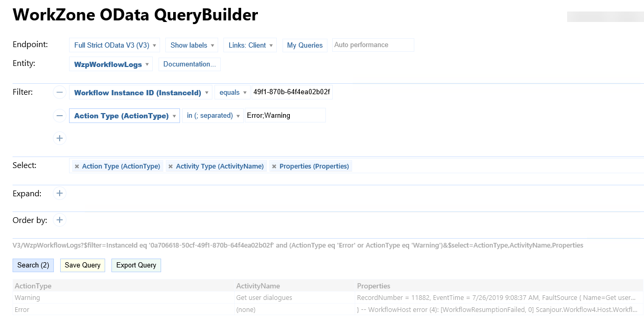Remove the Action Type filter row

pos(60,116)
